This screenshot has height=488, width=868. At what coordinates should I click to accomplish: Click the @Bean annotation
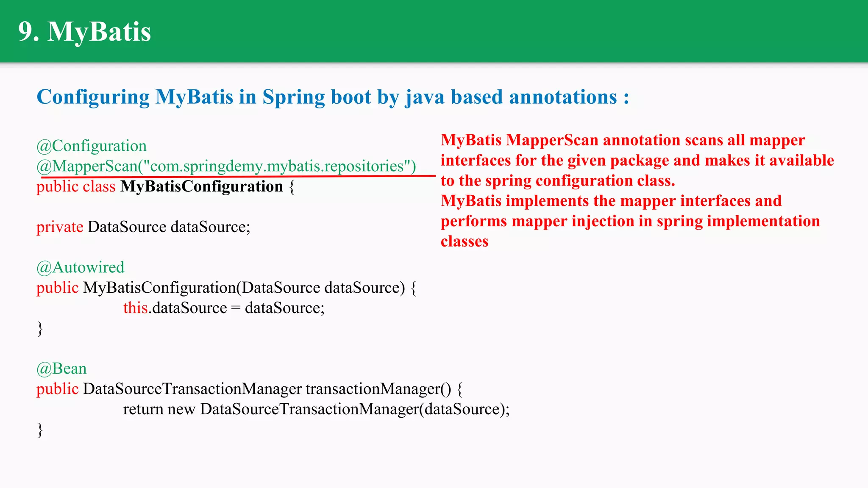click(x=61, y=369)
